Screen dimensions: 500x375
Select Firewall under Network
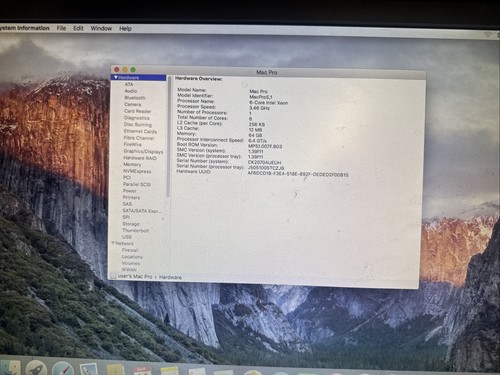click(130, 250)
